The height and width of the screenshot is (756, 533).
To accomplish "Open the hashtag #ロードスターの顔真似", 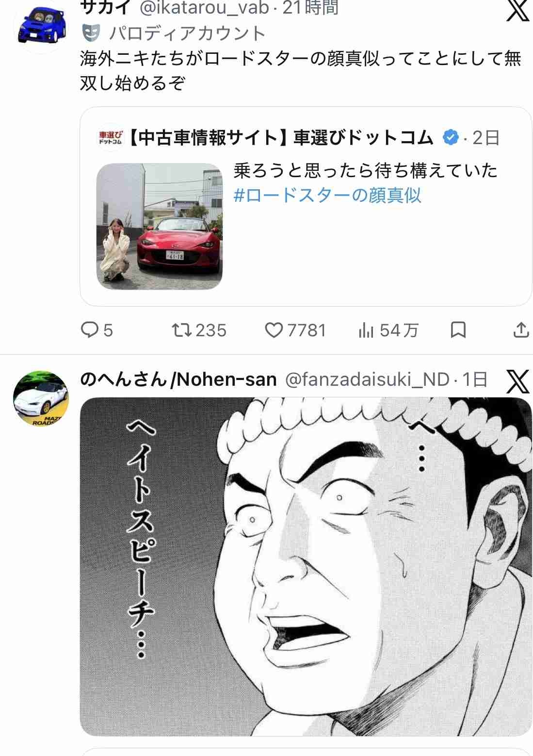I will coord(327,196).
